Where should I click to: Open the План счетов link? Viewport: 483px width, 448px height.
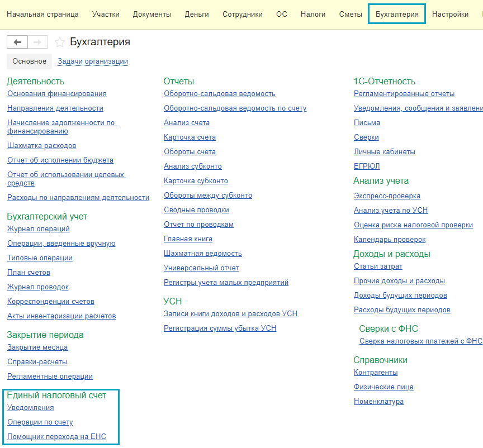click(x=29, y=273)
